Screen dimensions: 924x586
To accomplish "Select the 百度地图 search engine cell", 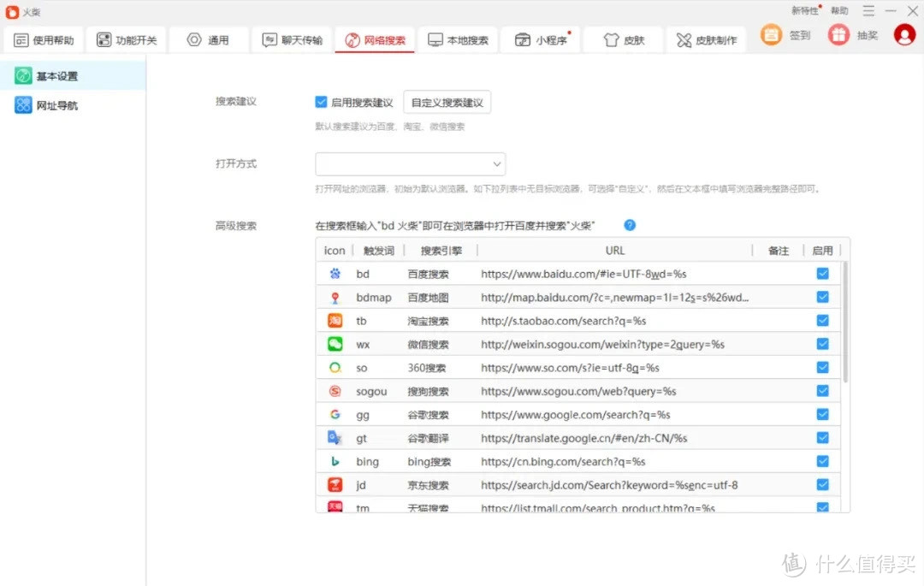I will pos(428,298).
